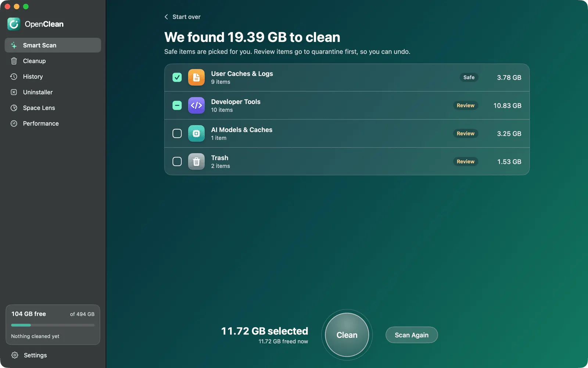The height and width of the screenshot is (368, 588).
Task: Click the purple Developer Tools code icon
Action: click(196, 105)
